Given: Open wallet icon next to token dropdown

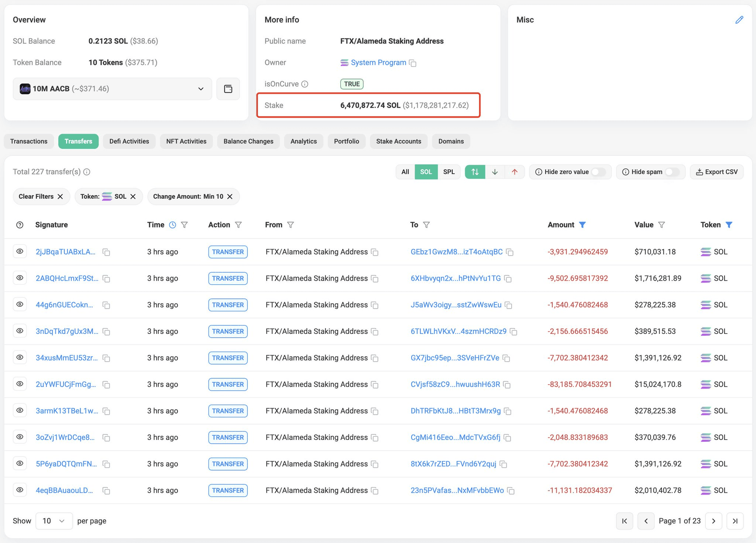Looking at the screenshot, I should (x=228, y=89).
